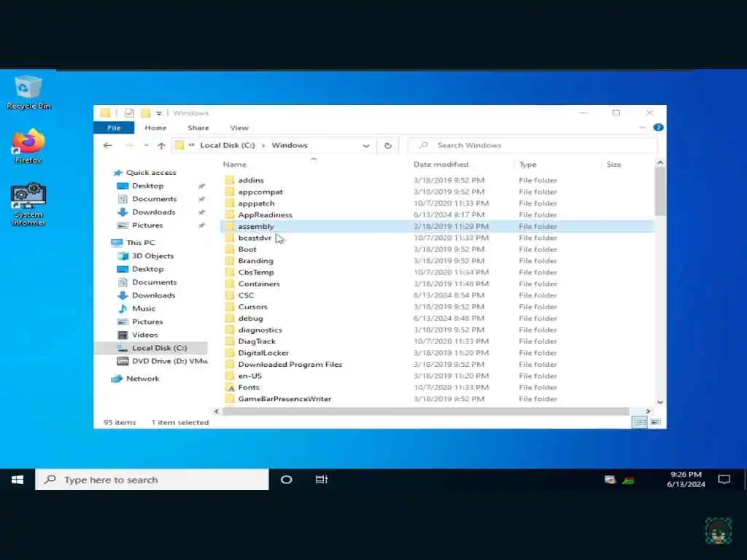Select This PC in navigation pane
The width and height of the screenshot is (747, 560).
[133, 242]
